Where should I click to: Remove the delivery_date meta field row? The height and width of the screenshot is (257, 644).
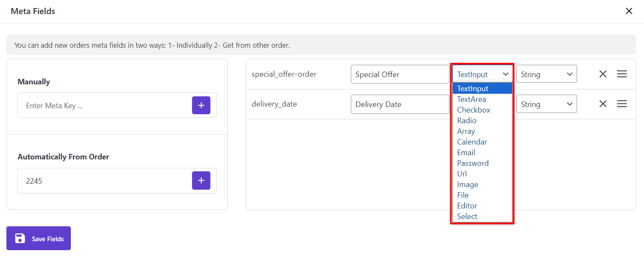pyautogui.click(x=603, y=104)
